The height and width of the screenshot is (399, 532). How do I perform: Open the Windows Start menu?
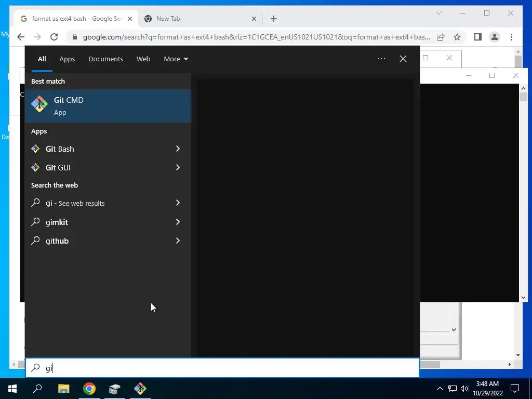(12, 389)
